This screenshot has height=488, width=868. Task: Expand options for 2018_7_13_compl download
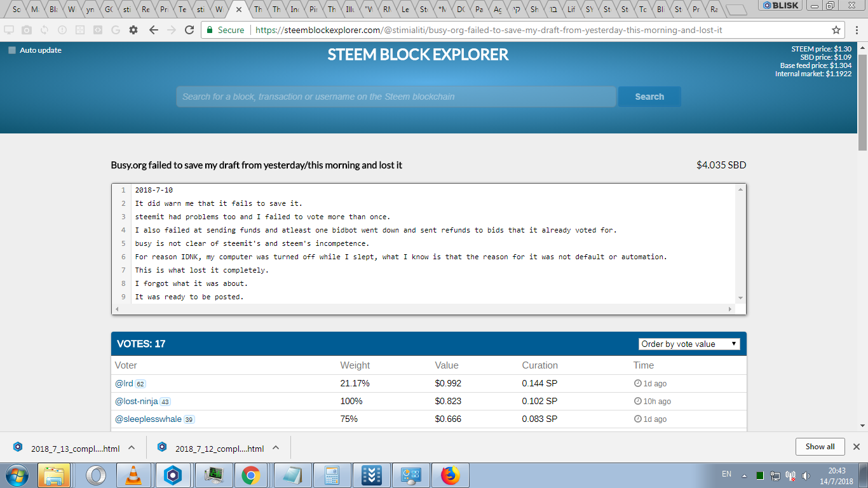pos(132,447)
